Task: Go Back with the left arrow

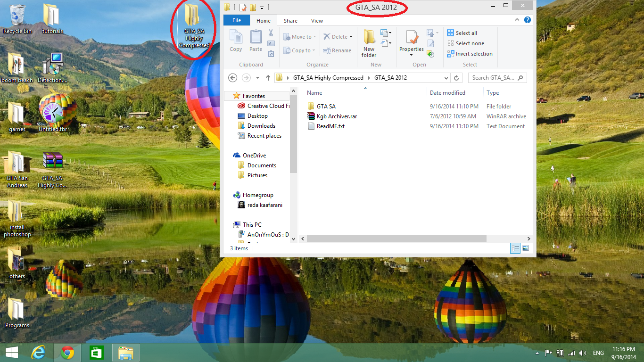Action: click(232, 78)
